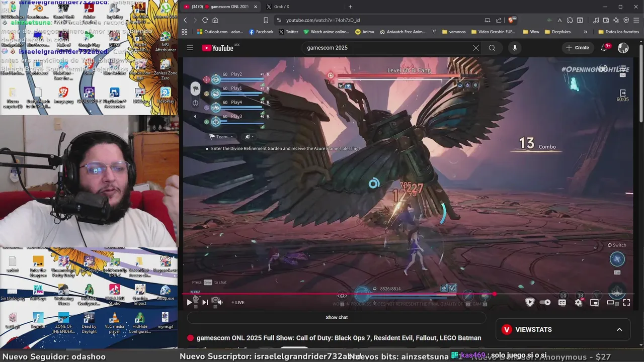
Task: Open Watch anime online bookmark
Action: point(326,32)
